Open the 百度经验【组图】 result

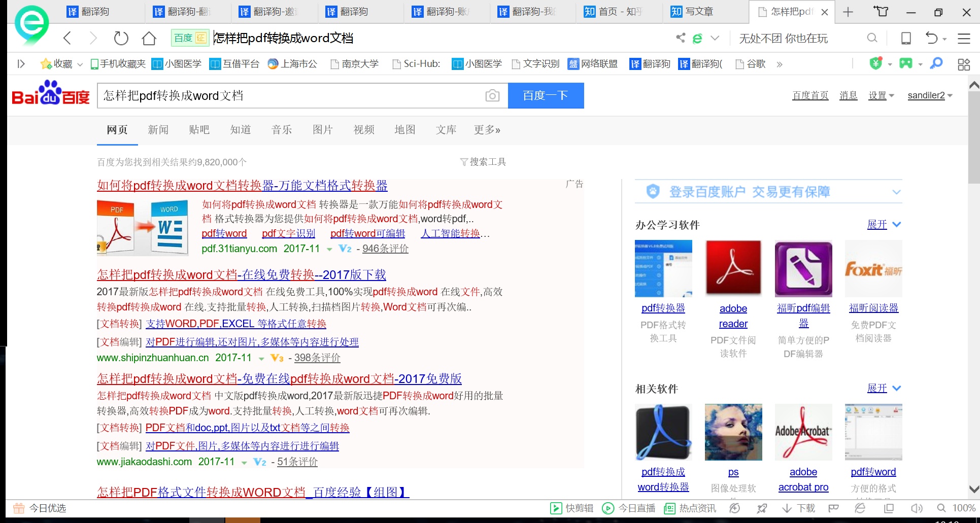click(x=253, y=492)
